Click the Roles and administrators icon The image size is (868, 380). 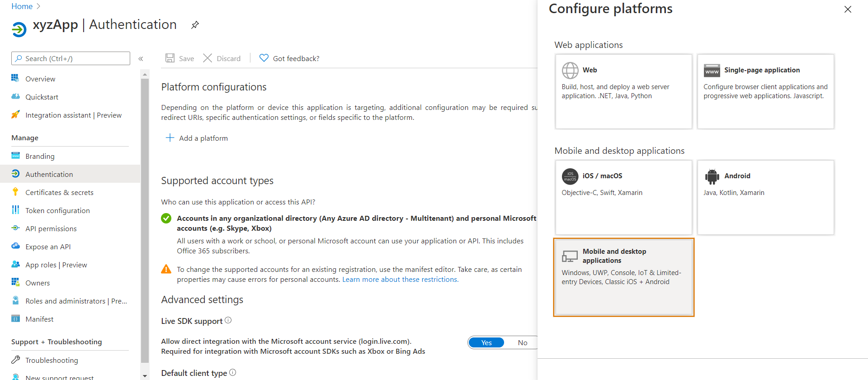(x=15, y=300)
